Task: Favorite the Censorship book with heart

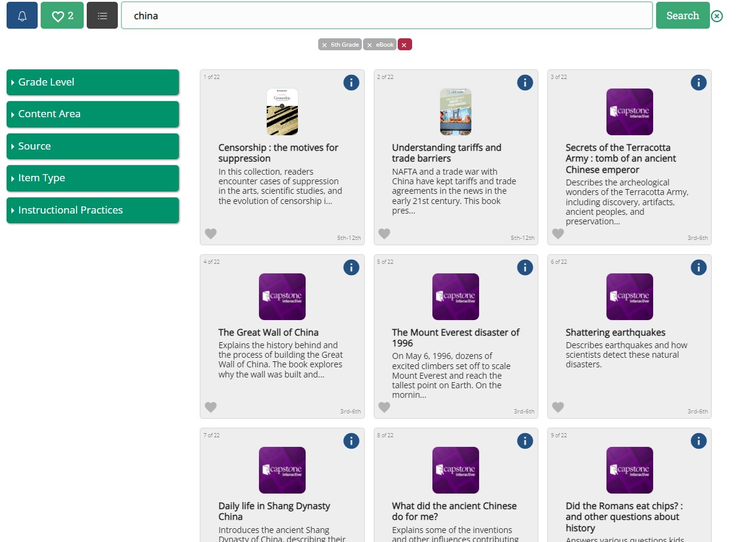Action: [211, 234]
